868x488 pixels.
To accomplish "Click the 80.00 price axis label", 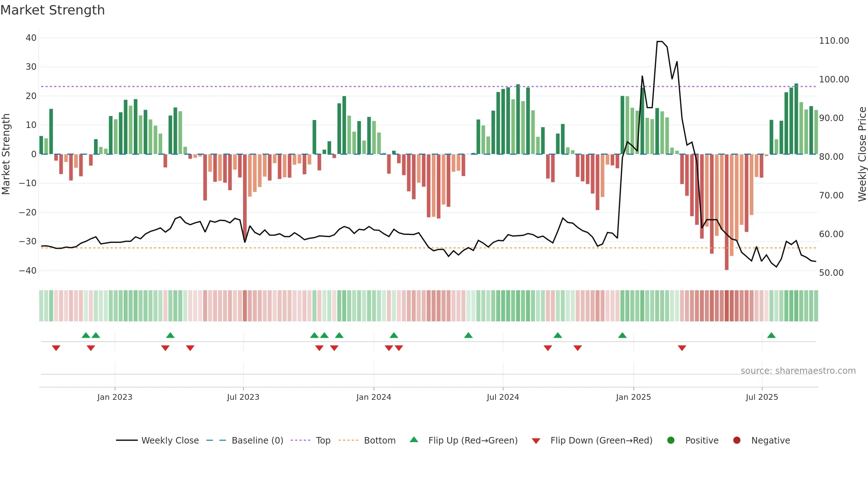I will pyautogui.click(x=831, y=157).
